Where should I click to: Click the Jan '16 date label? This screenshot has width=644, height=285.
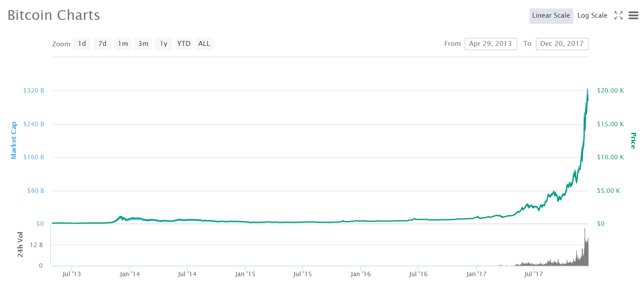click(360, 274)
